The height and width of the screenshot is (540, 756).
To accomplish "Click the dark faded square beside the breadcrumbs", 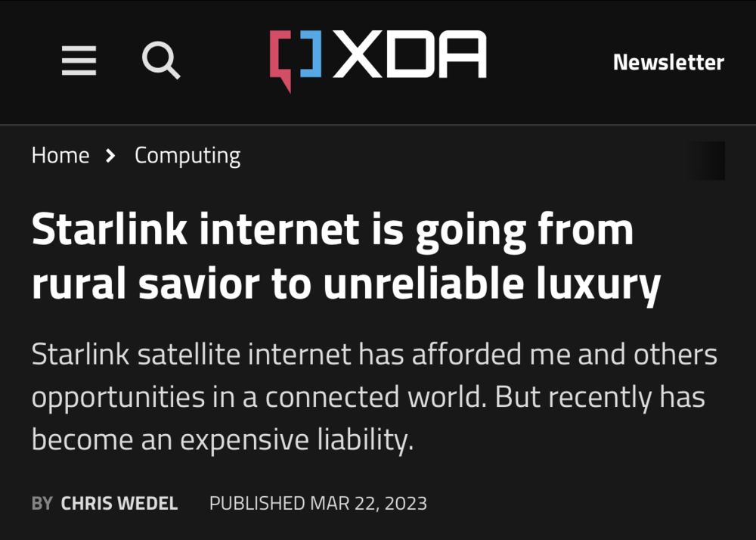I will click(708, 160).
